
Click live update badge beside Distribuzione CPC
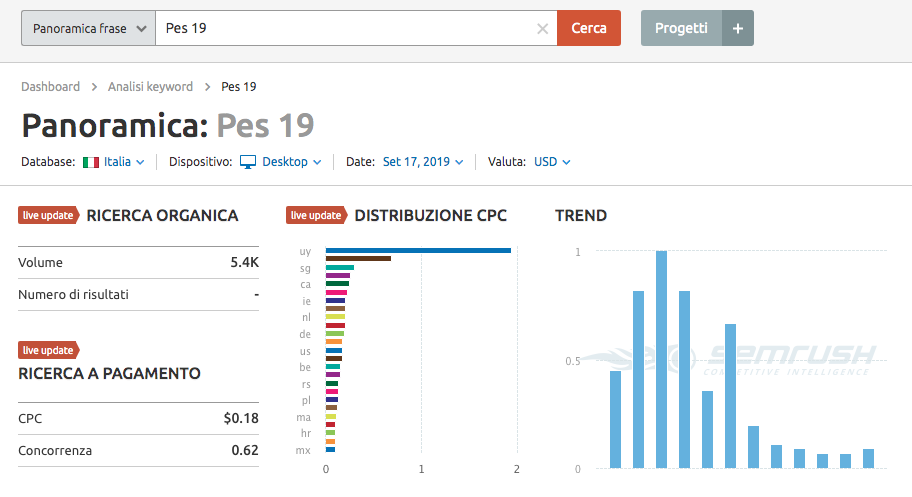pos(316,215)
